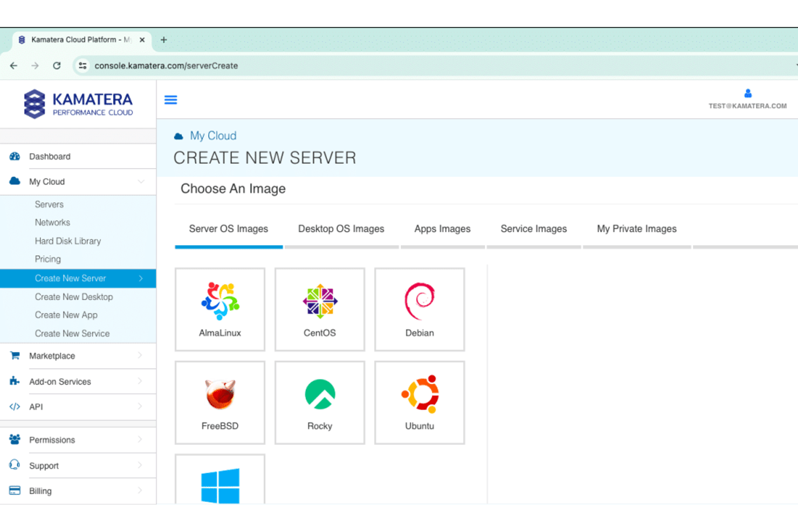The width and height of the screenshot is (798, 532).
Task: Open the Dashboard sidebar icon
Action: (x=15, y=156)
